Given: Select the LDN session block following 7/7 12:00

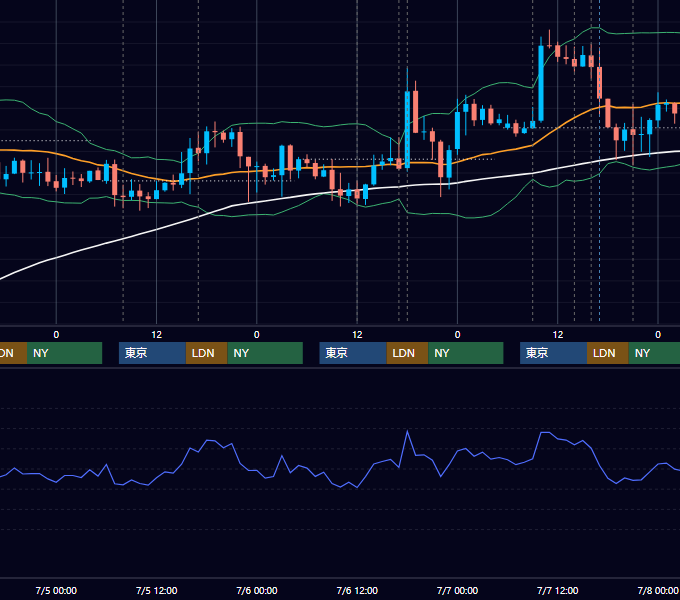Looking at the screenshot, I should (608, 353).
